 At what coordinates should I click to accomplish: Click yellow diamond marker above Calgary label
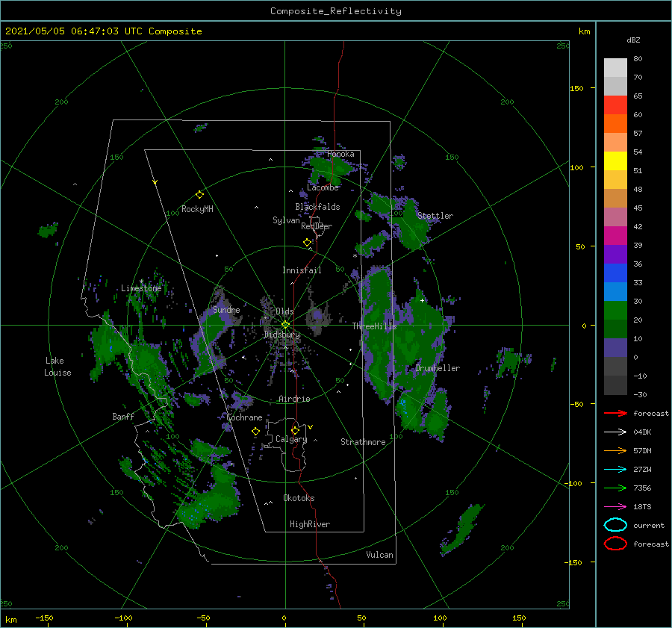point(295,430)
